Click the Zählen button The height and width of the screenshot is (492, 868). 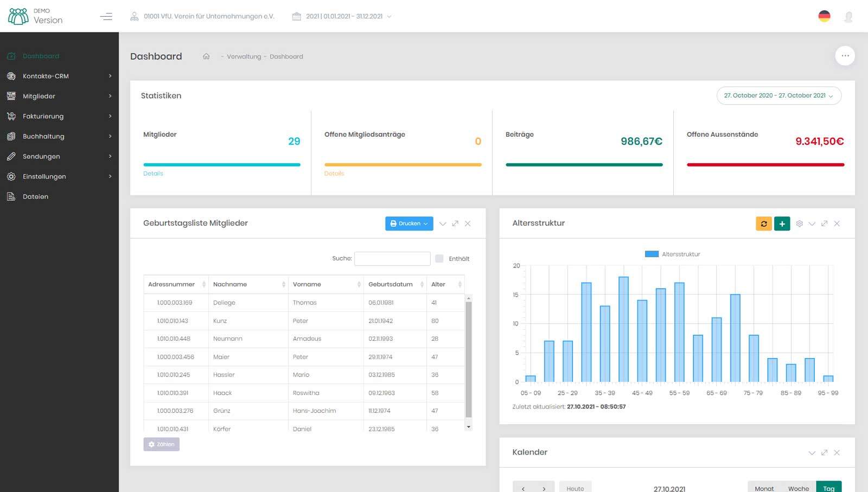pos(162,444)
